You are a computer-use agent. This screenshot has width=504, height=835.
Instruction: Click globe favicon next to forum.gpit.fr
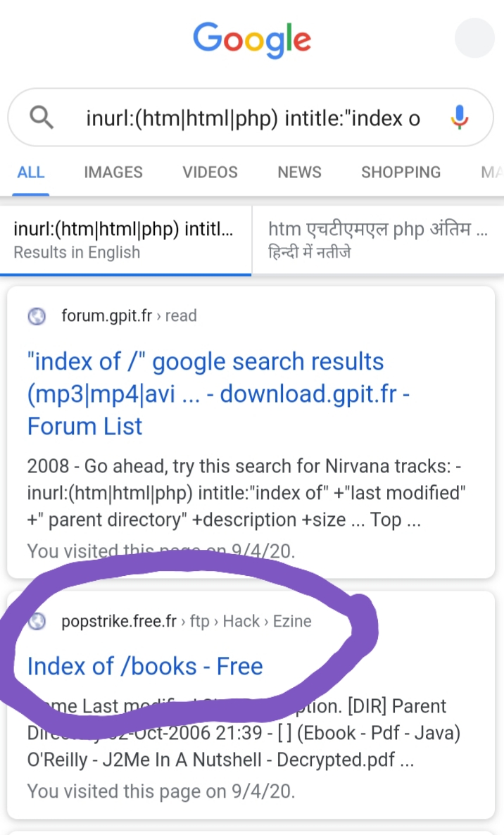click(x=37, y=316)
